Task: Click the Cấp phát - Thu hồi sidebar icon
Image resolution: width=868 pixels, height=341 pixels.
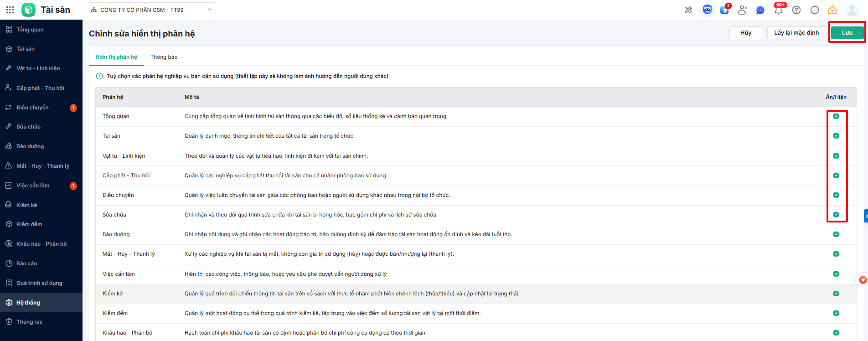Action: (x=9, y=88)
